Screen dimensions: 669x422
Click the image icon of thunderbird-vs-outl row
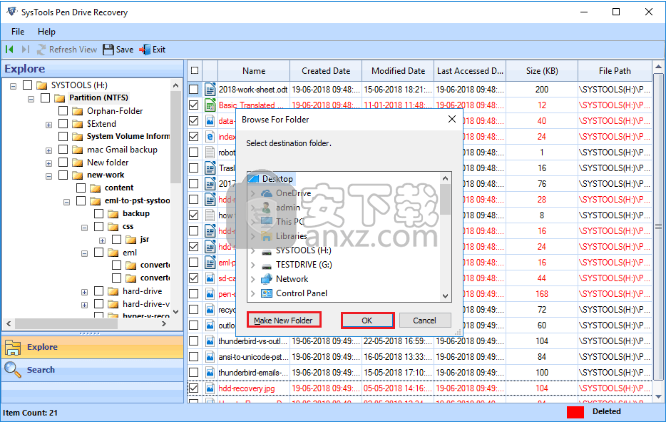[210, 341]
